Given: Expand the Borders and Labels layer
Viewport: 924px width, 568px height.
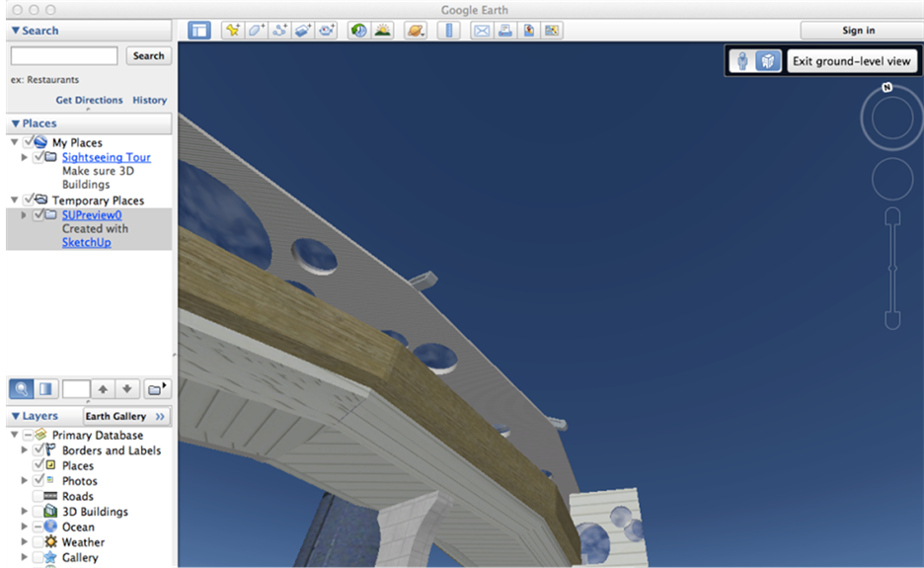Looking at the screenshot, I should 26,450.
